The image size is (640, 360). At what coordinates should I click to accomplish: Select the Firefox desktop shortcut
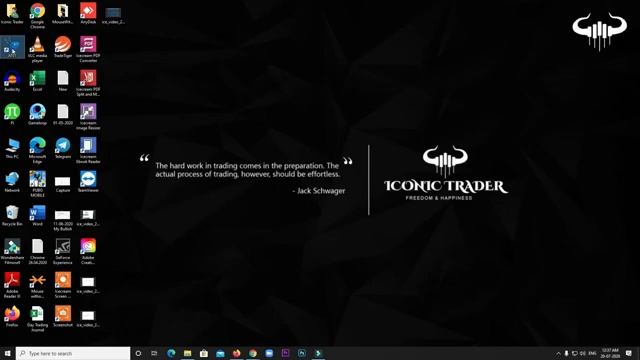click(12, 317)
